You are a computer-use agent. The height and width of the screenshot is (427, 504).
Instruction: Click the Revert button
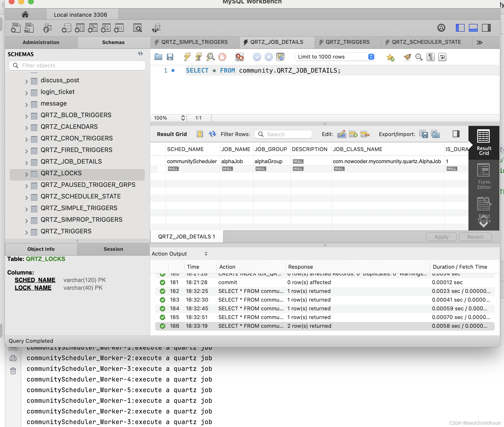tap(475, 237)
